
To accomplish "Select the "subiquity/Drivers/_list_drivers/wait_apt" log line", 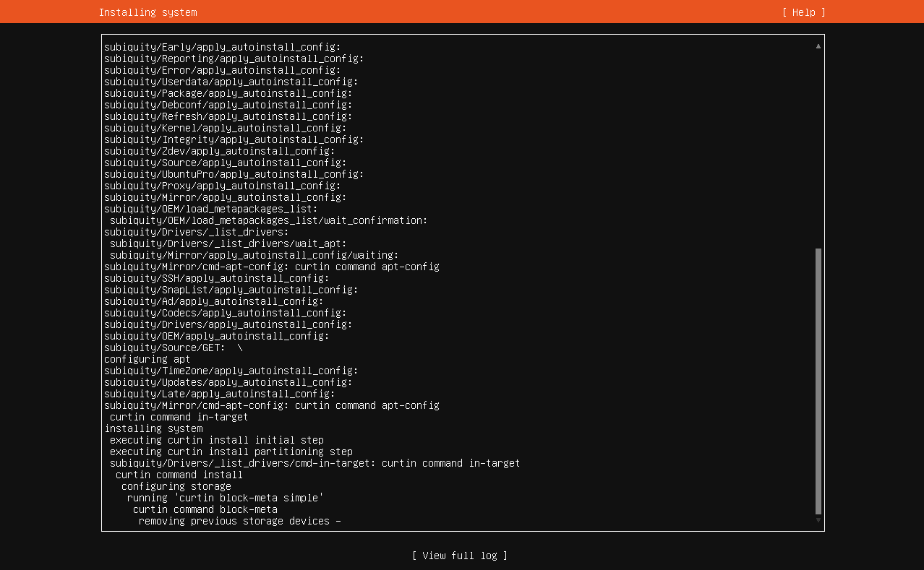I will [228, 243].
